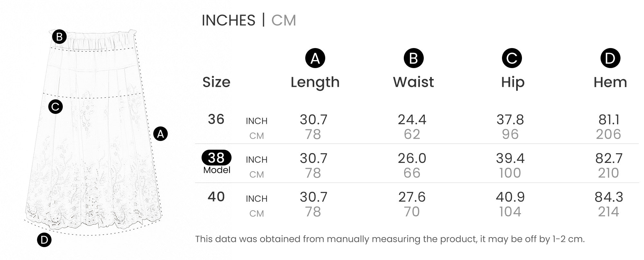Click the Waist column header
The image size is (644, 260).
point(413,82)
